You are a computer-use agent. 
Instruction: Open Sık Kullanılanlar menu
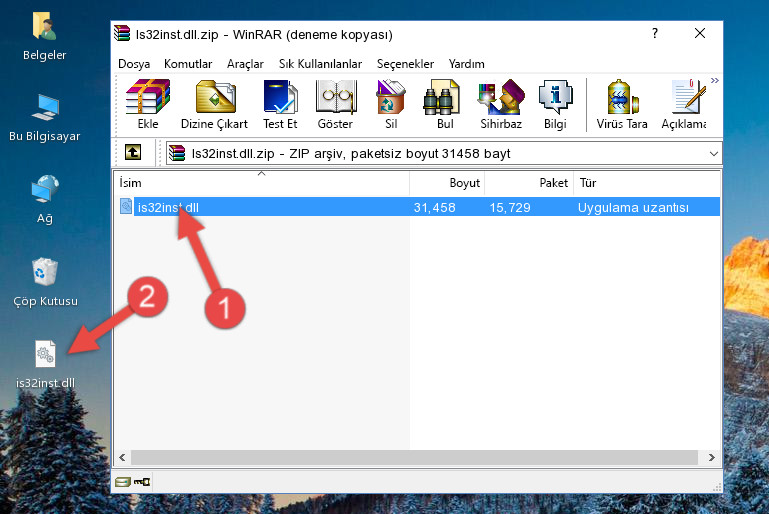[x=320, y=64]
